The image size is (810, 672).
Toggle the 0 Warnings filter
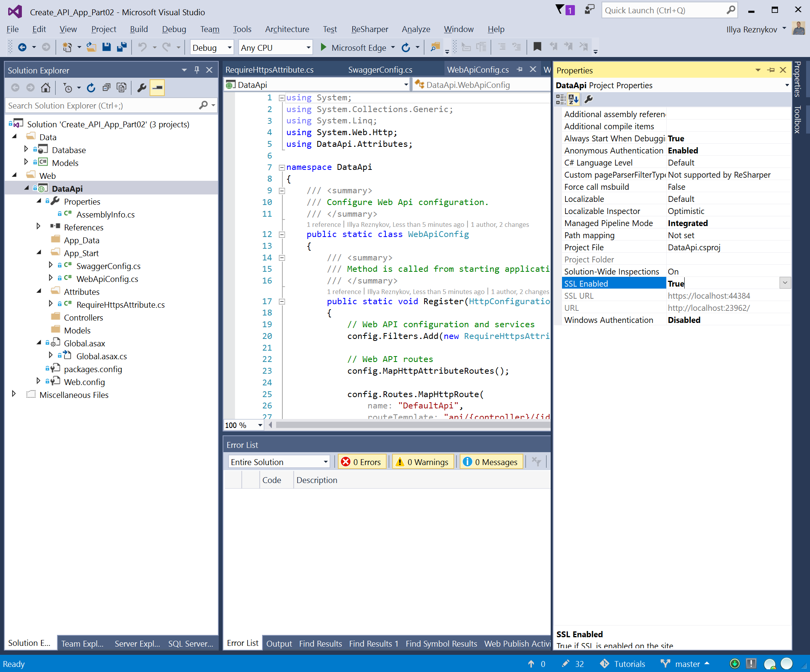(423, 462)
